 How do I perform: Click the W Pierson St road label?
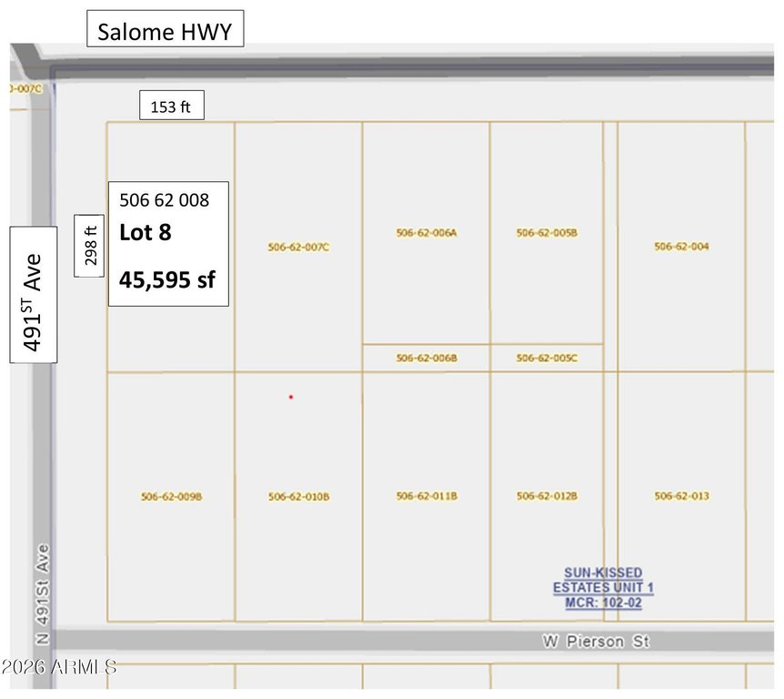click(596, 641)
